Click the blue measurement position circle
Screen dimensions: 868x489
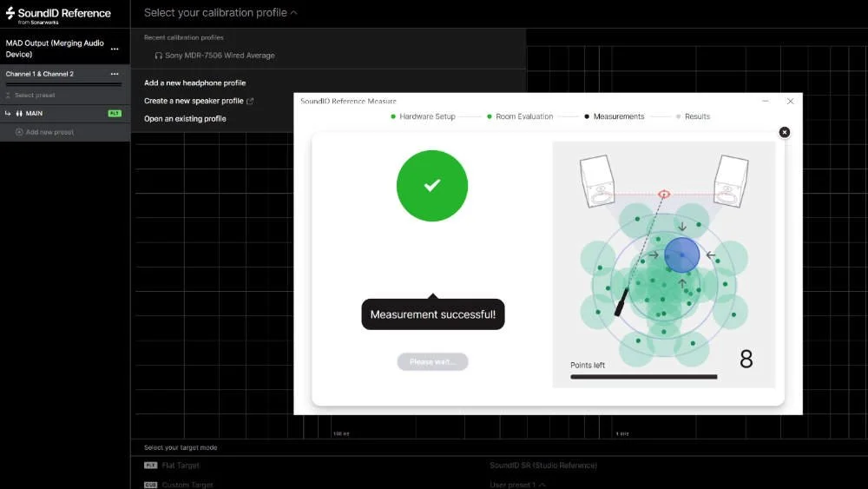click(x=682, y=254)
